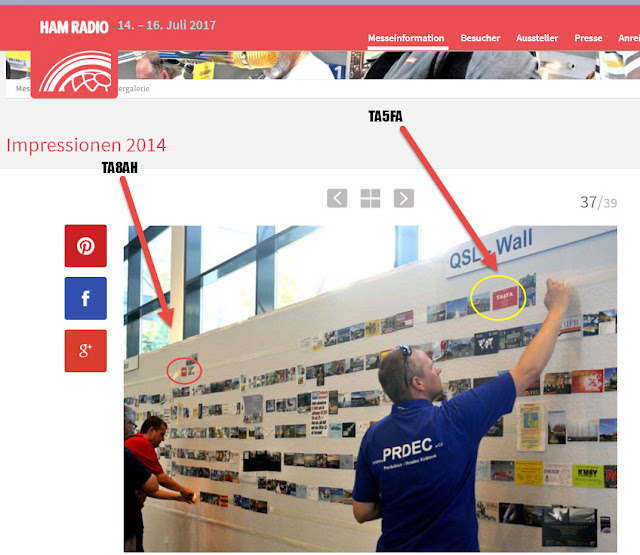
Task: Open the Aussteller menu
Action: 537,38
